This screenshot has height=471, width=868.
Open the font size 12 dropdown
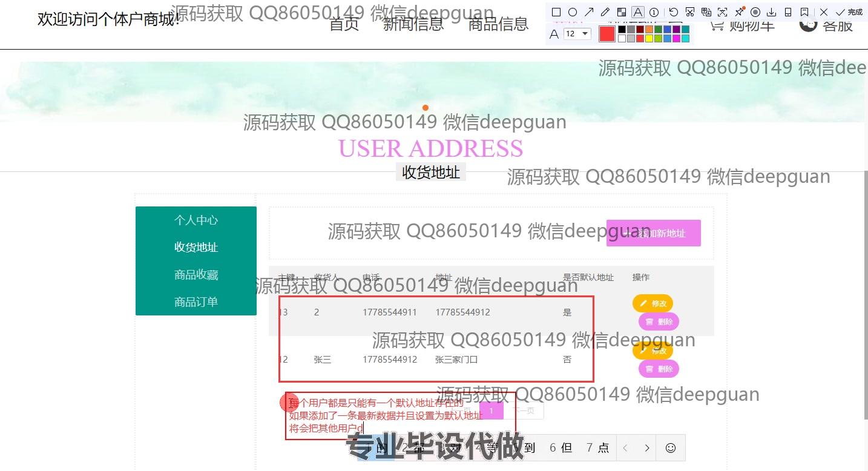point(577,34)
